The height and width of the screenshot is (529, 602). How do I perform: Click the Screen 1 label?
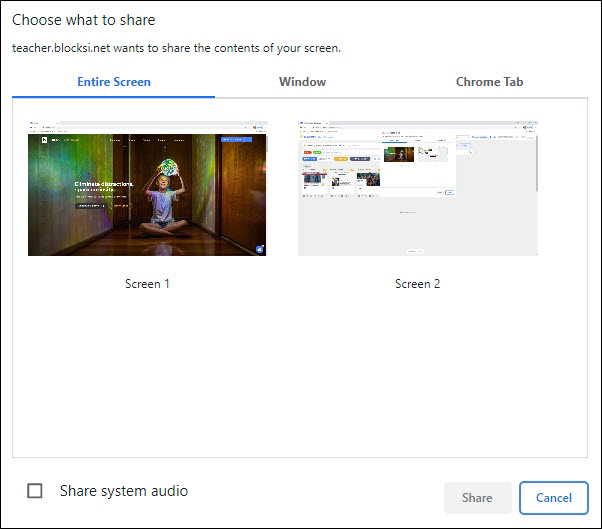[x=147, y=284]
